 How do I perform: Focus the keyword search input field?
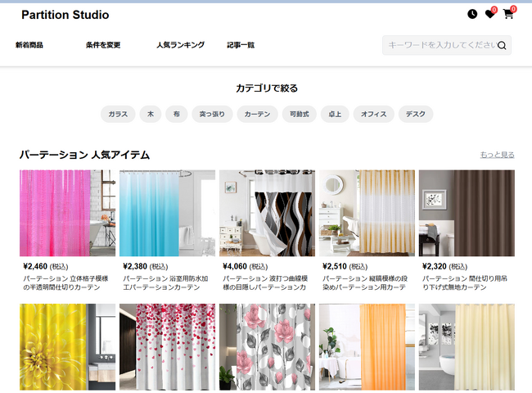coord(440,46)
